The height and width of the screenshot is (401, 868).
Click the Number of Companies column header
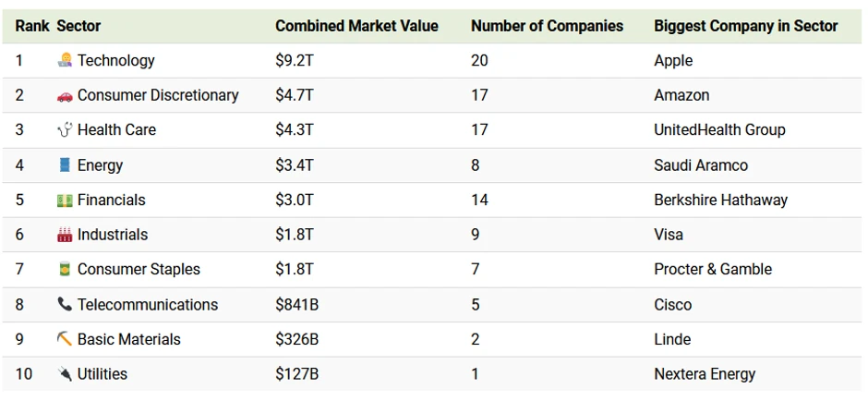(x=547, y=26)
